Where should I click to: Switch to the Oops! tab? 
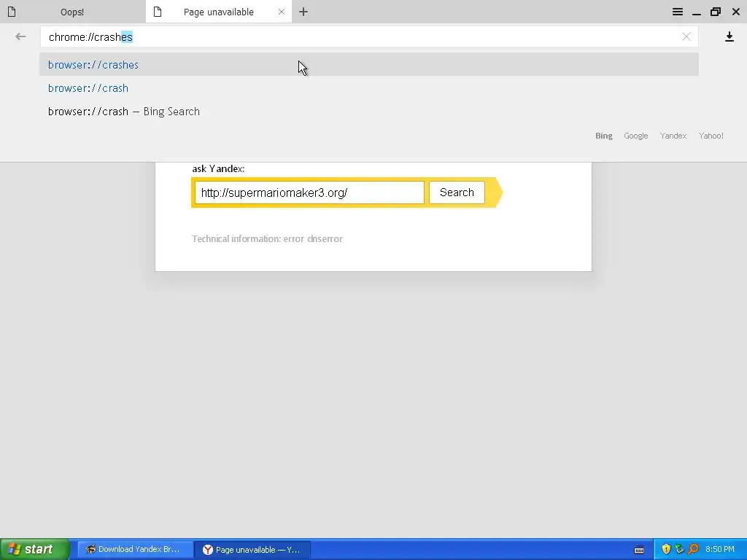click(x=72, y=12)
